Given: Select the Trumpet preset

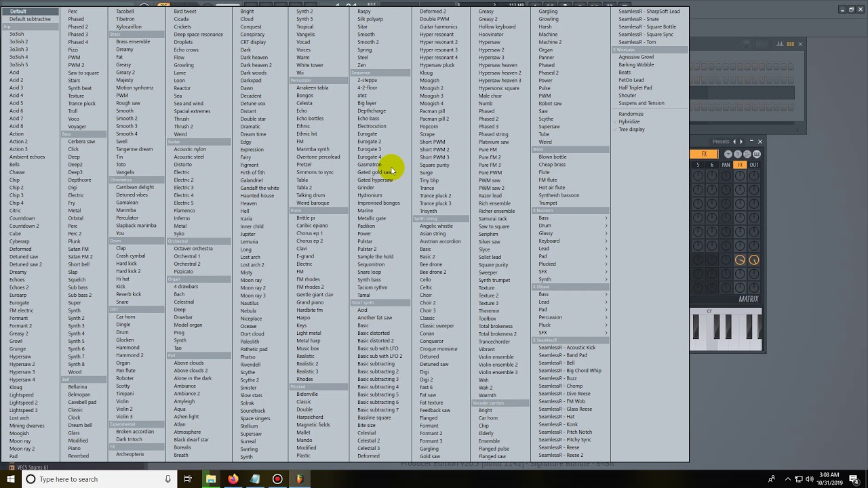Looking at the screenshot, I should (548, 203).
